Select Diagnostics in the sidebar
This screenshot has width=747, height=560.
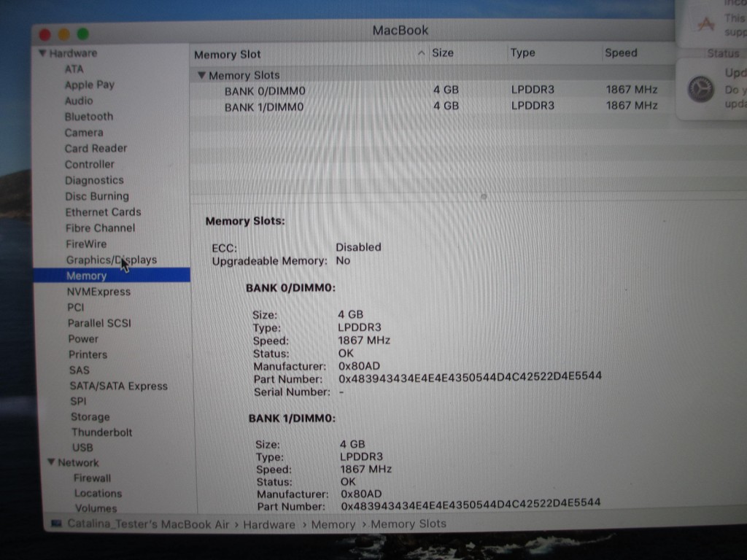(94, 181)
